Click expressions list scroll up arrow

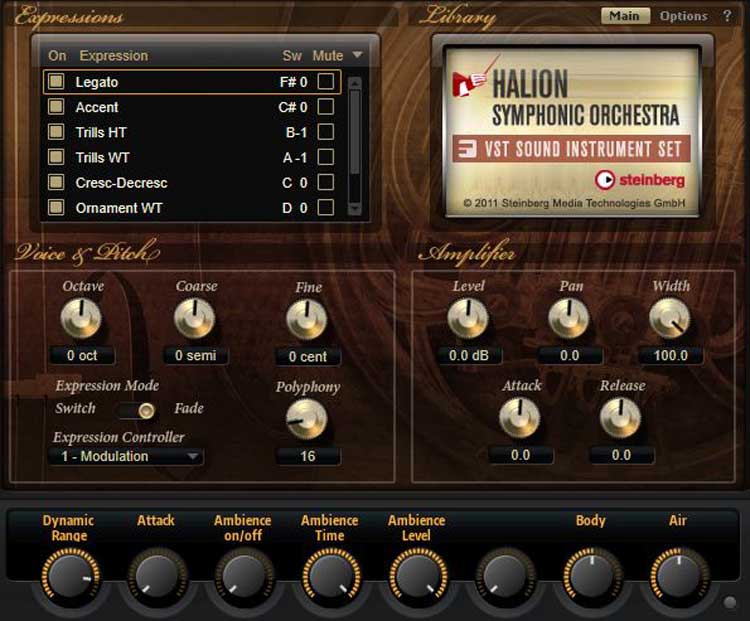[354, 82]
